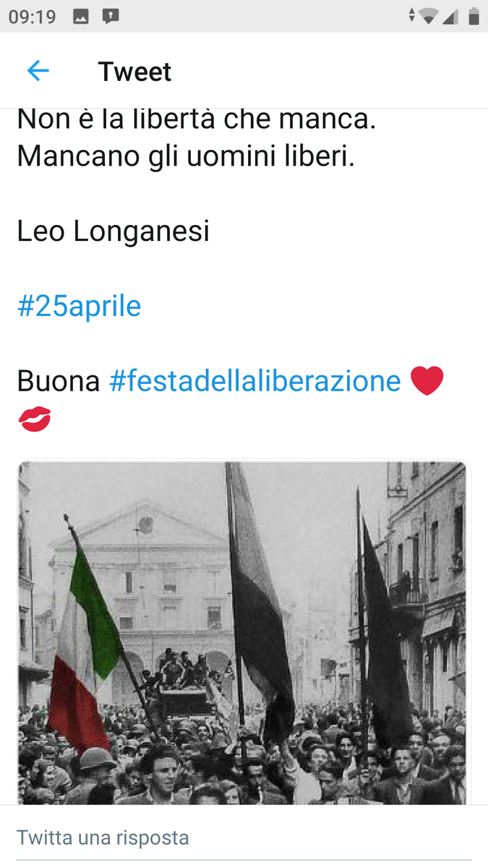Screen dimensions: 488x868
Task: Tap the message alert notification icon
Action: 110,17
